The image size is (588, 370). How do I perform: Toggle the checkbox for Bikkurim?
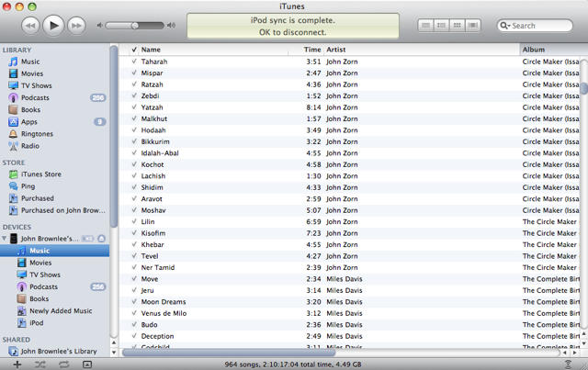tap(134, 141)
